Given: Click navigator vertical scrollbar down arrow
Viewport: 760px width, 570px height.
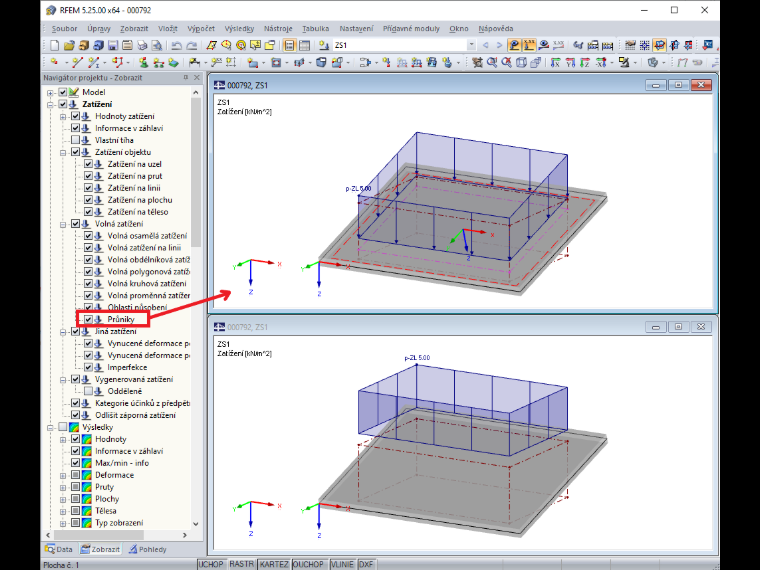Looking at the screenshot, I should coord(196,523).
